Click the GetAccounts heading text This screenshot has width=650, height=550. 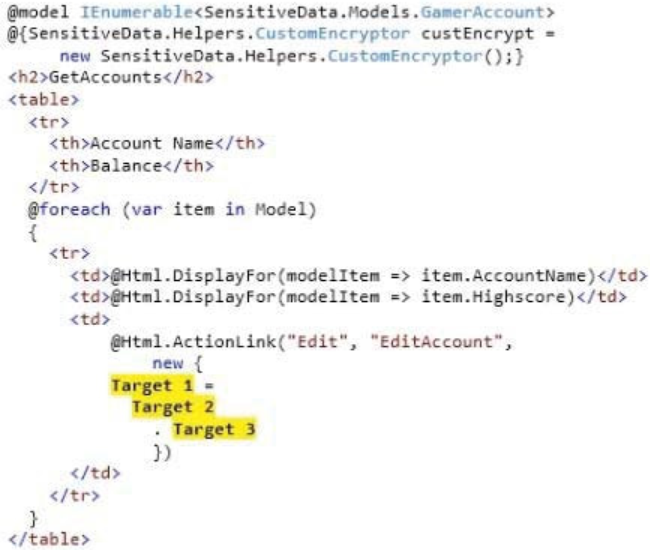click(x=105, y=78)
